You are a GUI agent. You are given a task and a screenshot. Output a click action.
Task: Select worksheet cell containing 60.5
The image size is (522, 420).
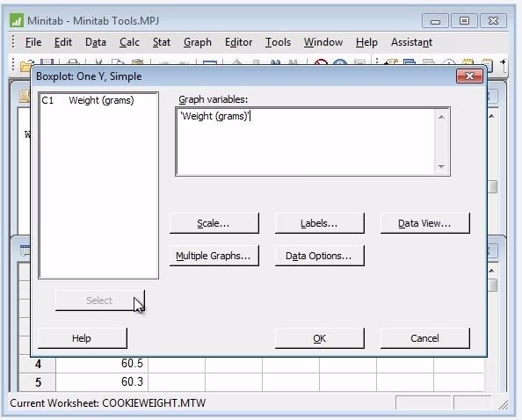102,364
